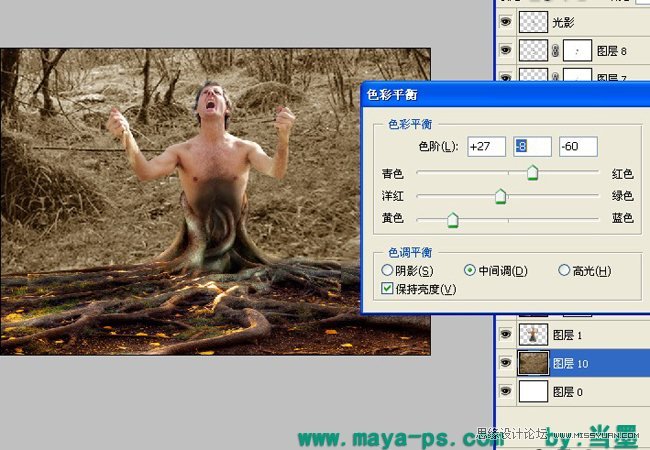650x450 pixels.
Task: Select the layer named 图层 8
Action: pyautogui.click(x=612, y=51)
